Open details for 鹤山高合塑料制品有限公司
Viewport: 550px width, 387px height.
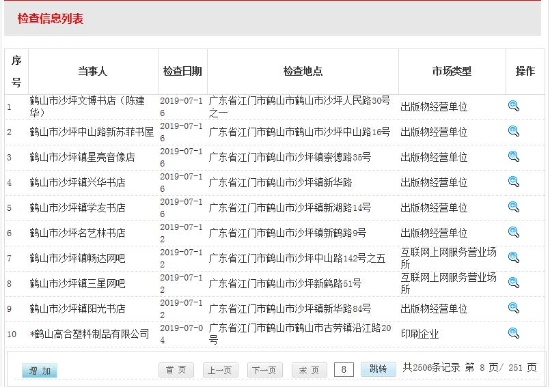point(513,333)
